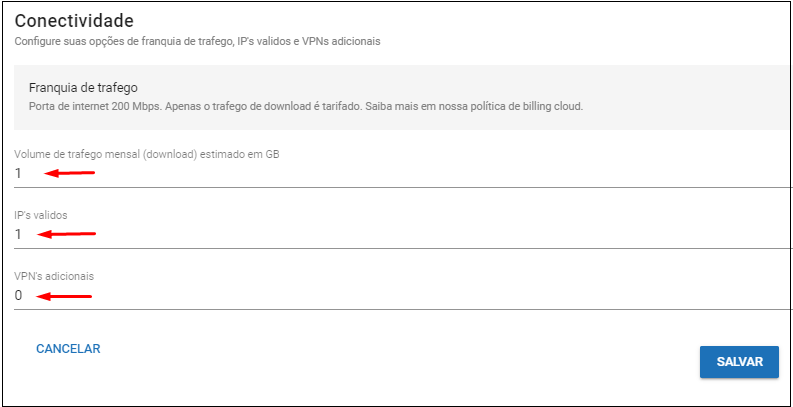
Task: Select the IP's validos input field
Action: click(400, 234)
